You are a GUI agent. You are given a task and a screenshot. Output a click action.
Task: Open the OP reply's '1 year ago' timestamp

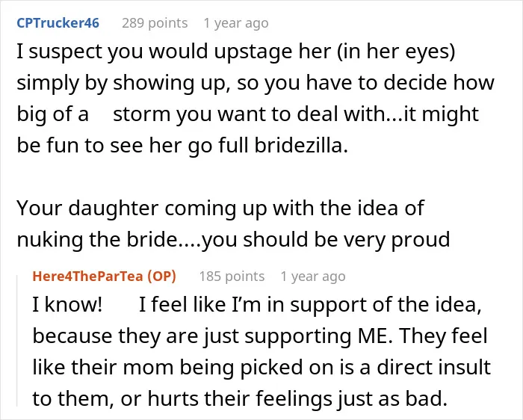(313, 277)
